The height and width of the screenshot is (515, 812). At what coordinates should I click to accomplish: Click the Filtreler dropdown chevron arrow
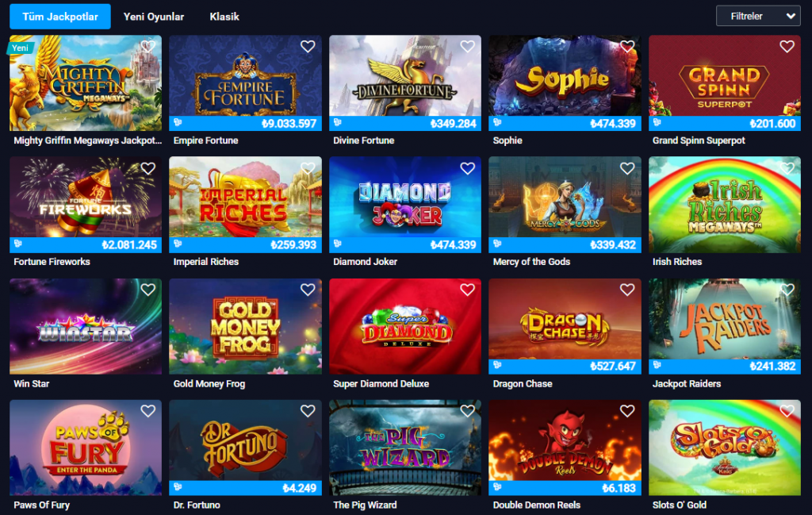click(x=791, y=16)
